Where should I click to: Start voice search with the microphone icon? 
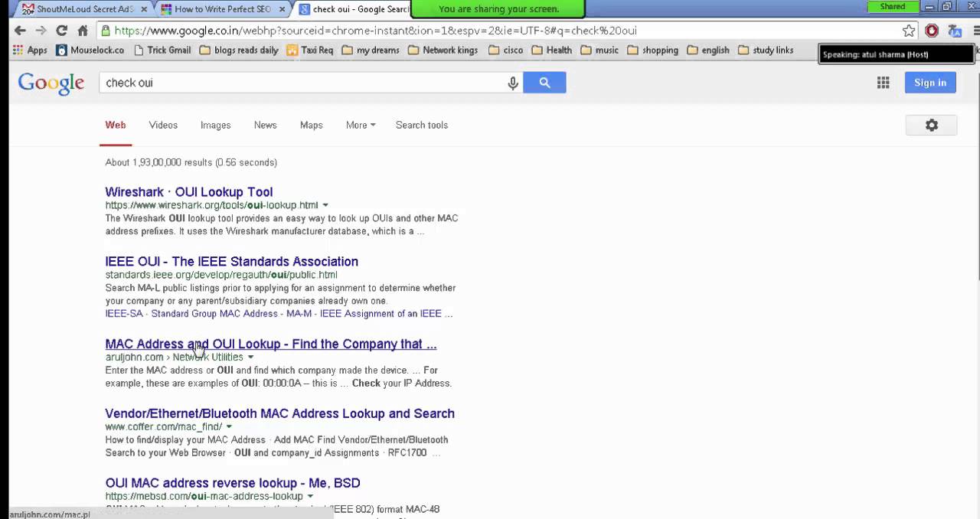(513, 83)
